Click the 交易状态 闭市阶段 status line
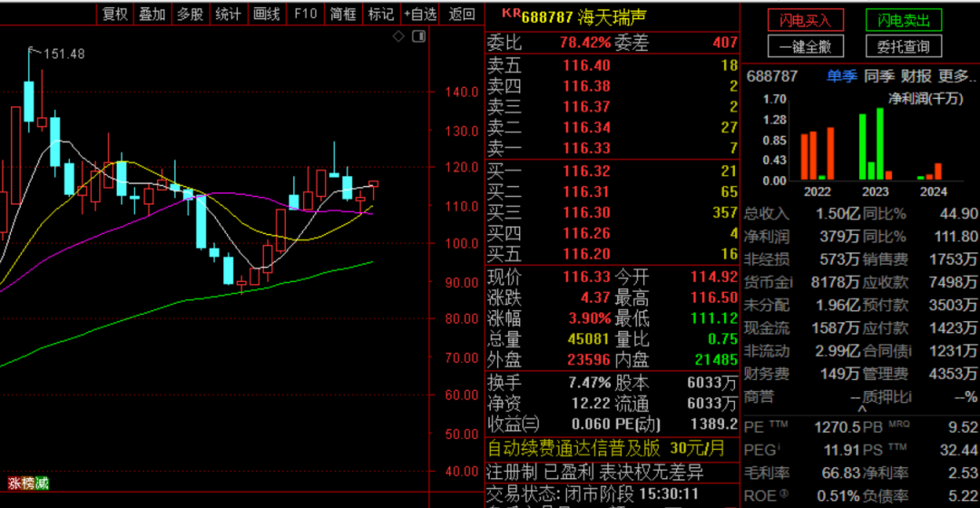Image resolution: width=980 pixels, height=508 pixels. (x=593, y=494)
